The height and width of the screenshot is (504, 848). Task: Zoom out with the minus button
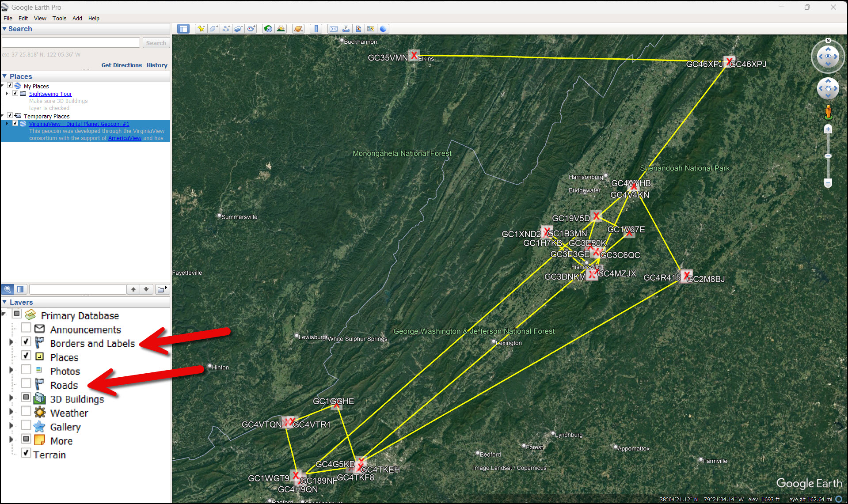pyautogui.click(x=828, y=183)
